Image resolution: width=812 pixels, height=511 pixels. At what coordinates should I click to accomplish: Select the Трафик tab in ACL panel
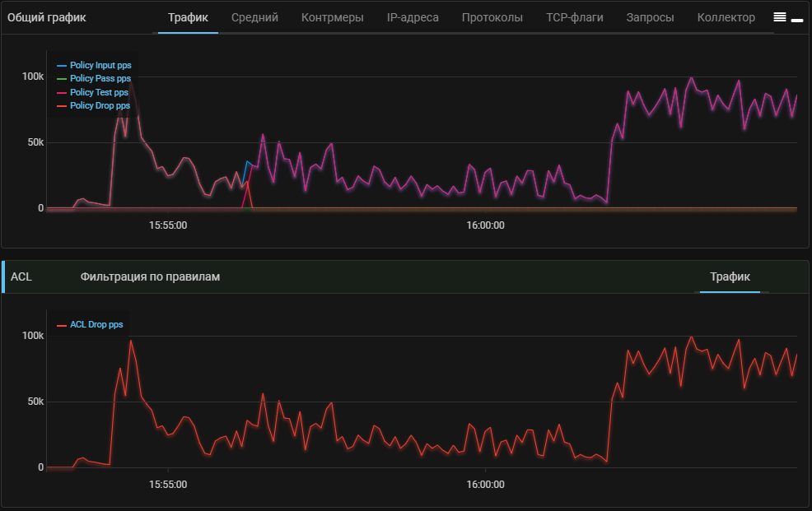730,277
